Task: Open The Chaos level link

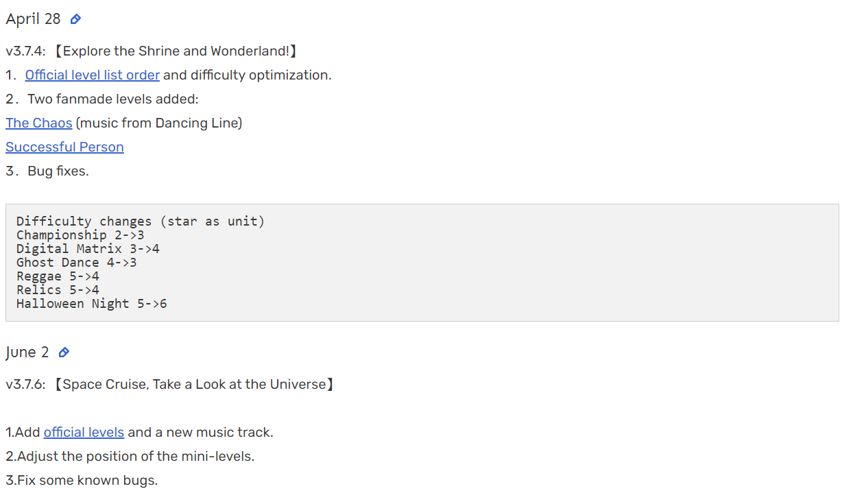Action: [38, 123]
